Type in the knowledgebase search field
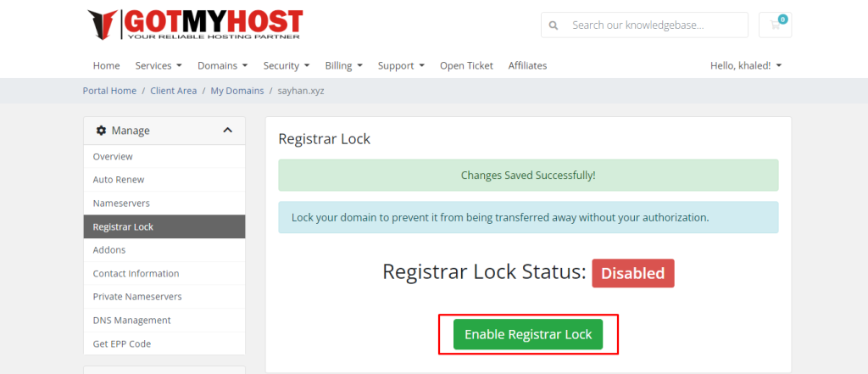This screenshot has height=374, width=868. (654, 25)
